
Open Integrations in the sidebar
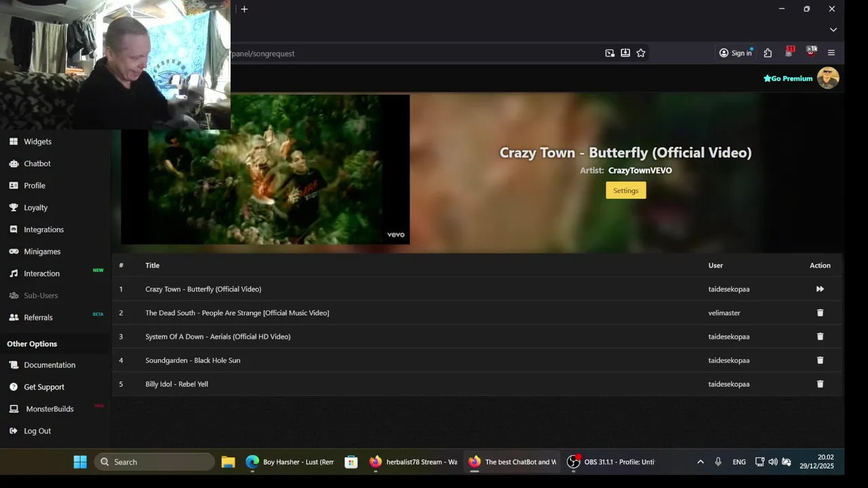coord(43,230)
